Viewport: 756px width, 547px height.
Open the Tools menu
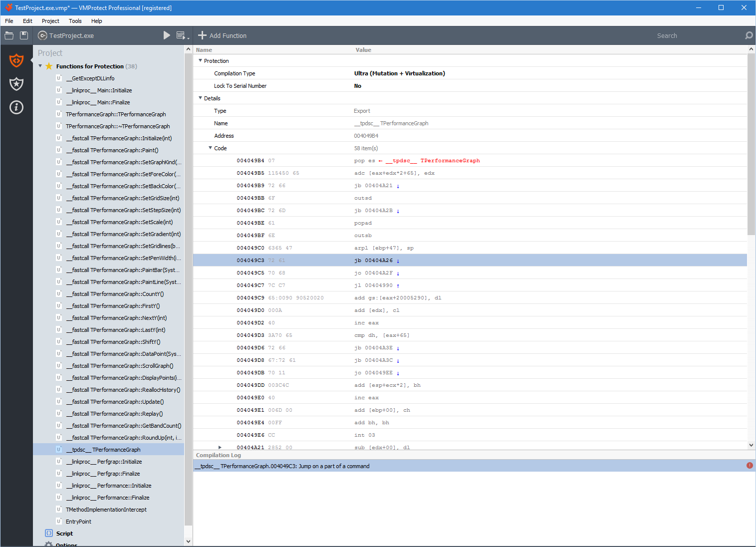pyautogui.click(x=75, y=21)
